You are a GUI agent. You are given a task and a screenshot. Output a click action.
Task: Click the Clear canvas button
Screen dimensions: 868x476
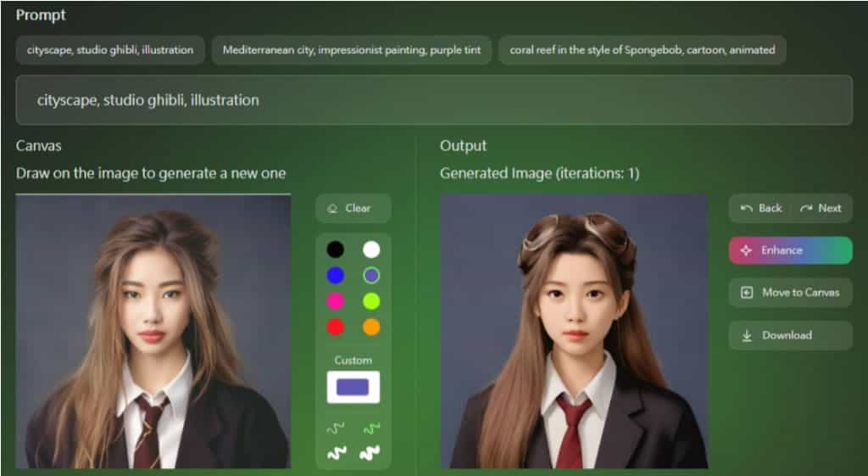[353, 208]
